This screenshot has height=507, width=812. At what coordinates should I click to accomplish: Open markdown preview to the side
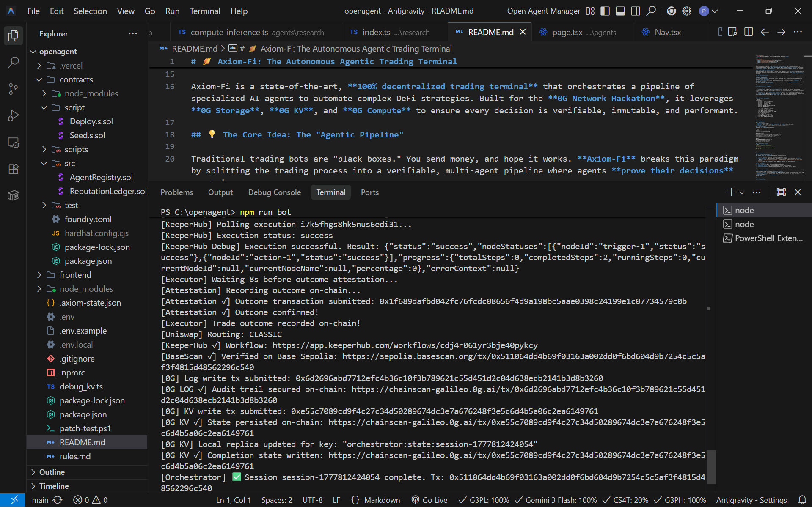[732, 32]
